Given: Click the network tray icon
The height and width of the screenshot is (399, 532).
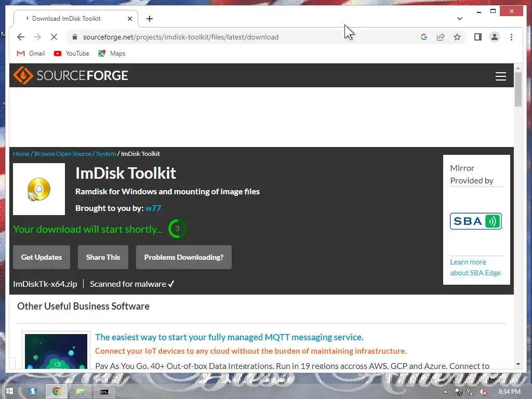Looking at the screenshot, I should (471, 392).
